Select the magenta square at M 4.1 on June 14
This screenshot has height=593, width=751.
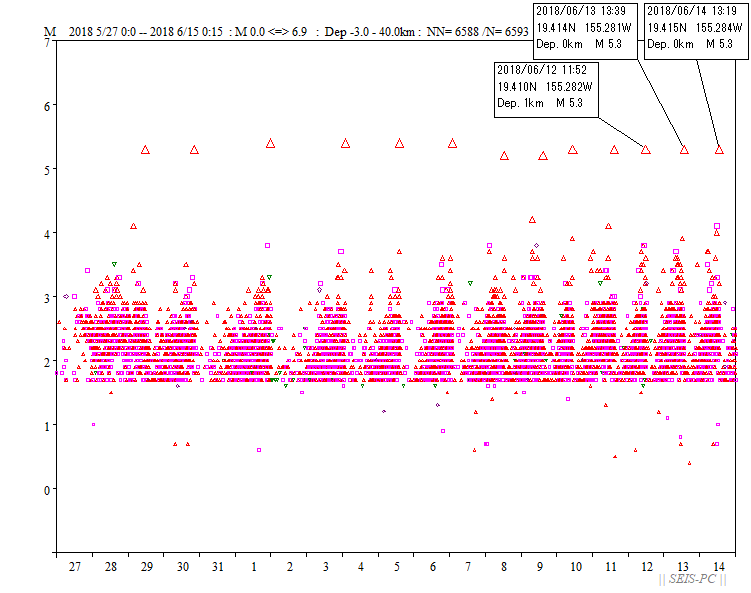click(x=717, y=226)
